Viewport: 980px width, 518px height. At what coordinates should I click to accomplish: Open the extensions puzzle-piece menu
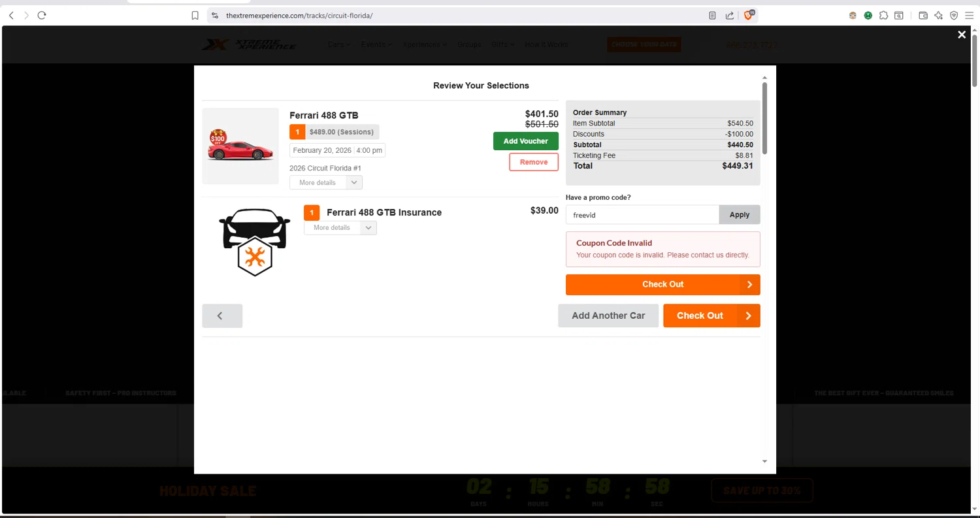coord(883,15)
